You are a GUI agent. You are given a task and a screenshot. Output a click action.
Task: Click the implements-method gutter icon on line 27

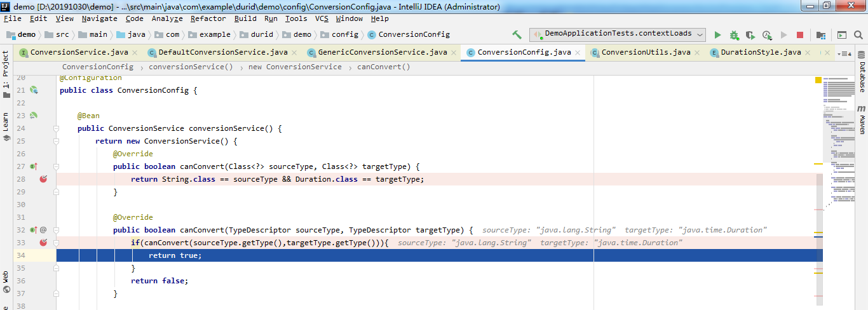click(33, 166)
